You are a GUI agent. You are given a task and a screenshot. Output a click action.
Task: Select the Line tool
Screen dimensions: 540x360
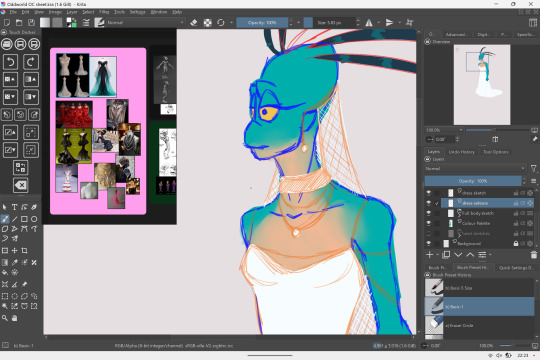(x=14, y=219)
